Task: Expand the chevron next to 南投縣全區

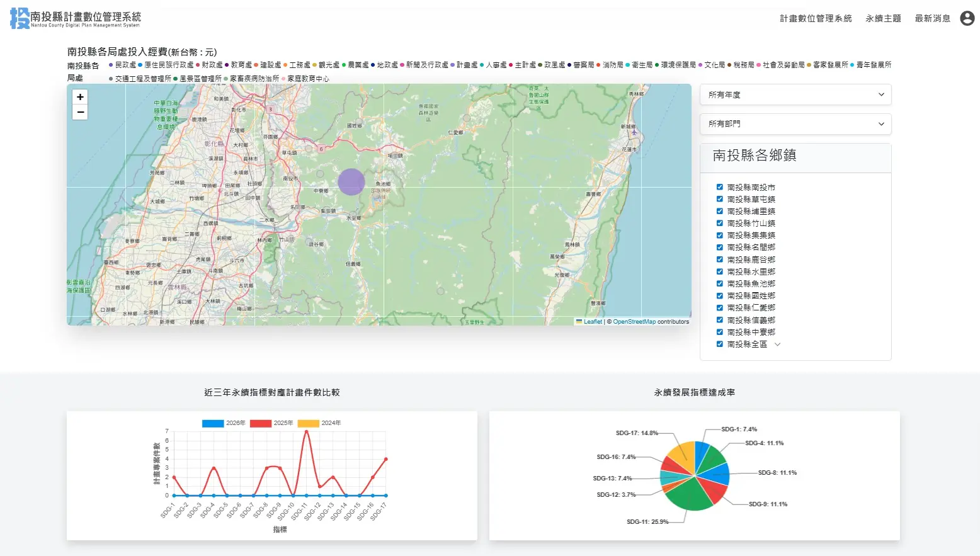Action: (x=777, y=344)
